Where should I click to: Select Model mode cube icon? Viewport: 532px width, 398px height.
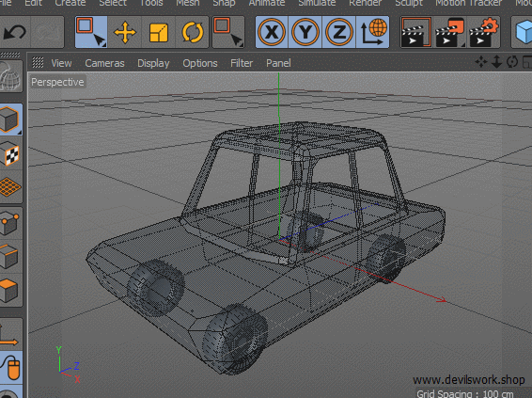pos(10,119)
